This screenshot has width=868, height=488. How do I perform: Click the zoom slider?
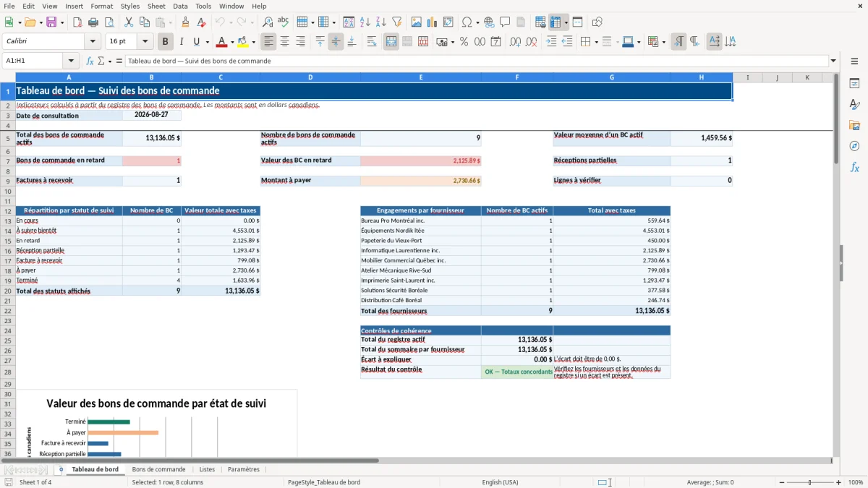tap(809, 482)
